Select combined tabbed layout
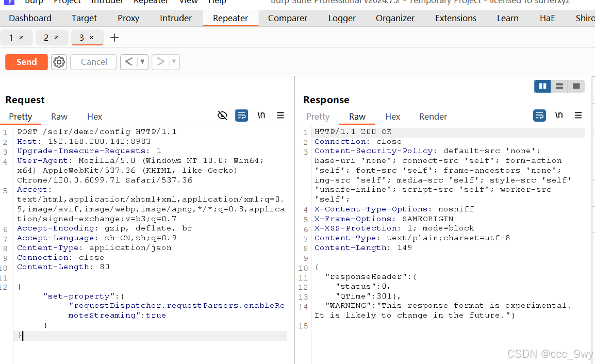This screenshot has width=595, height=364. coord(576,86)
